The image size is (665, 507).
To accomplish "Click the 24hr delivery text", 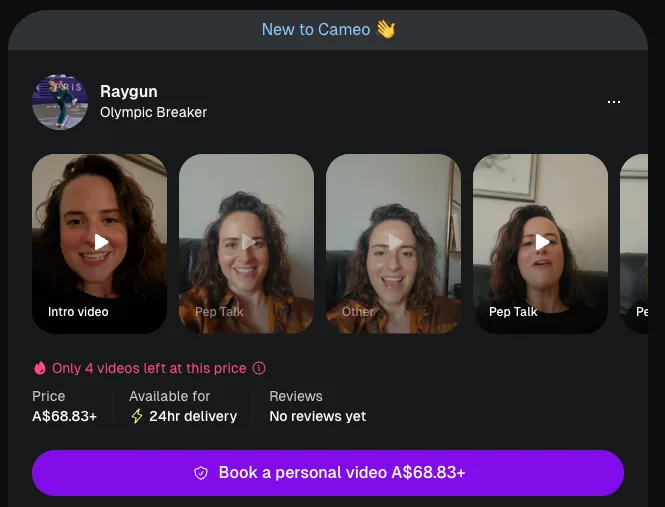I will [x=193, y=416].
